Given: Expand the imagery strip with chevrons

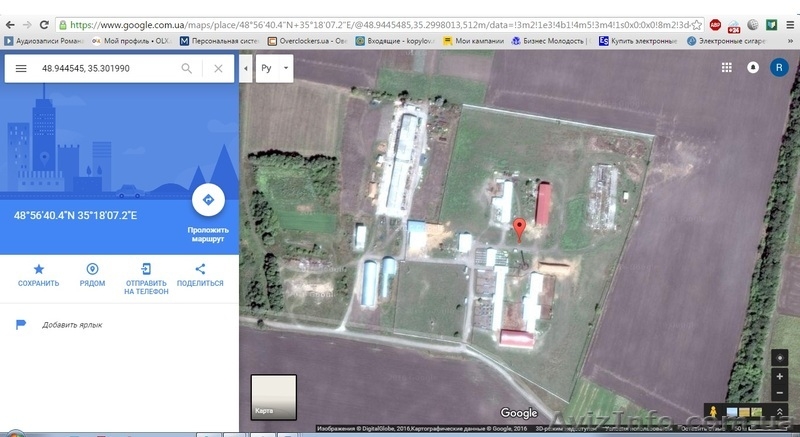Looking at the screenshot, I should (779, 412).
